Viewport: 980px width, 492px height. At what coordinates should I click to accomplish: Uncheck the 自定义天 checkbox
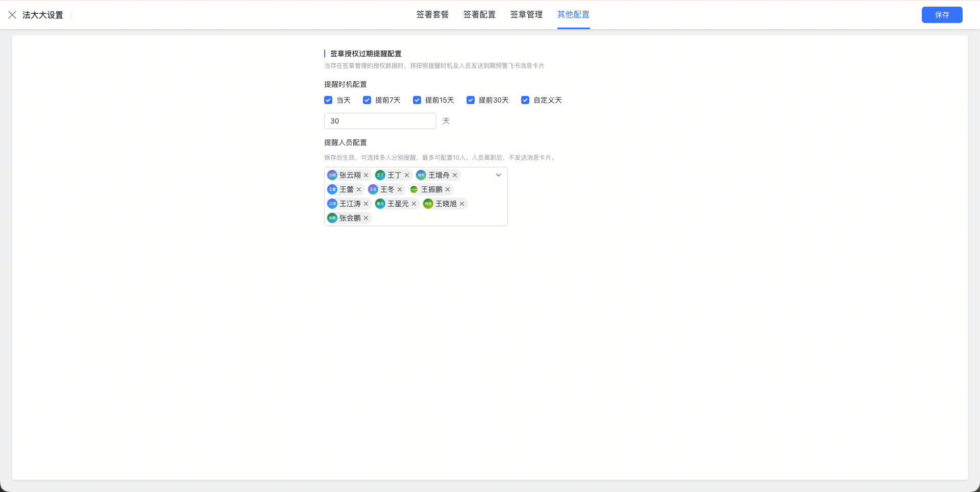(525, 100)
